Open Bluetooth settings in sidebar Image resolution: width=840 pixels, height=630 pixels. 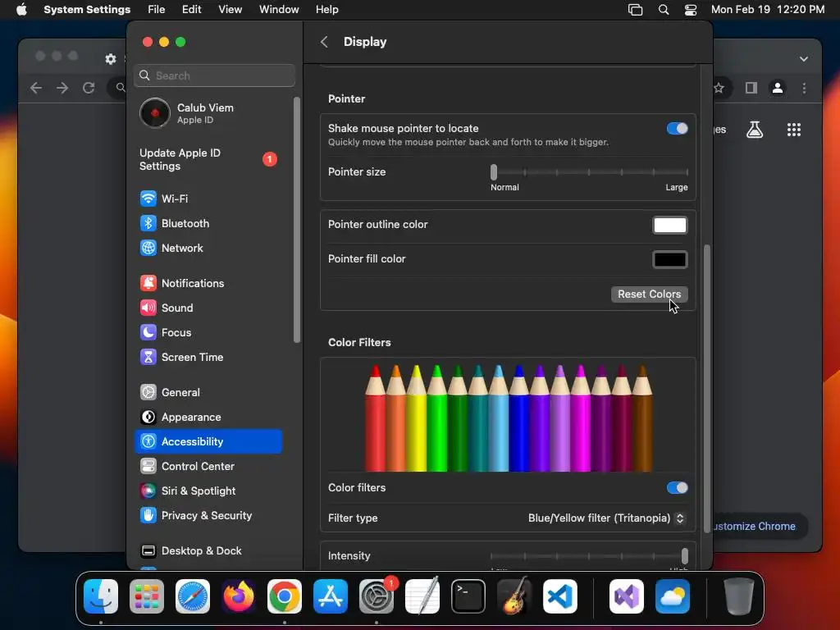tap(208, 223)
